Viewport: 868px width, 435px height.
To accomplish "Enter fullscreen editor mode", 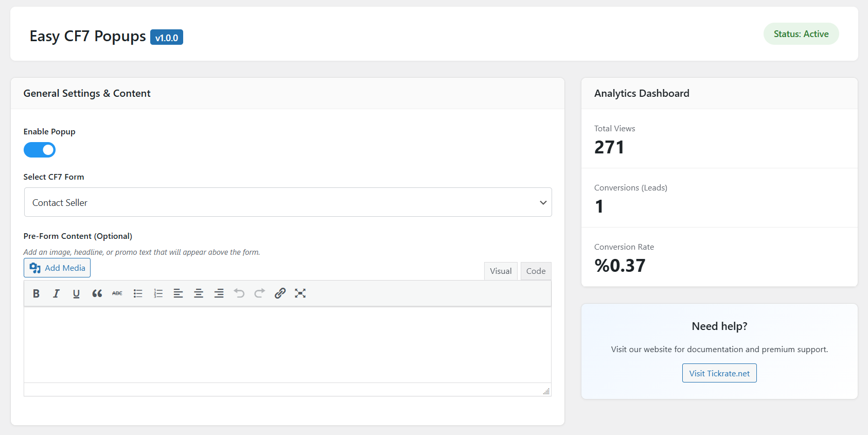I will (300, 293).
